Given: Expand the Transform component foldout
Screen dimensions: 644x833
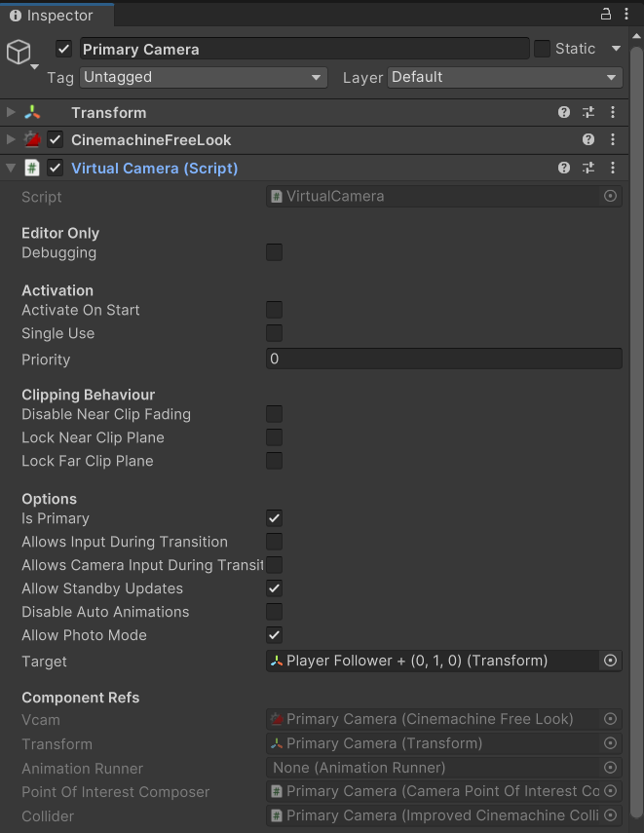Looking at the screenshot, I should [x=11, y=112].
